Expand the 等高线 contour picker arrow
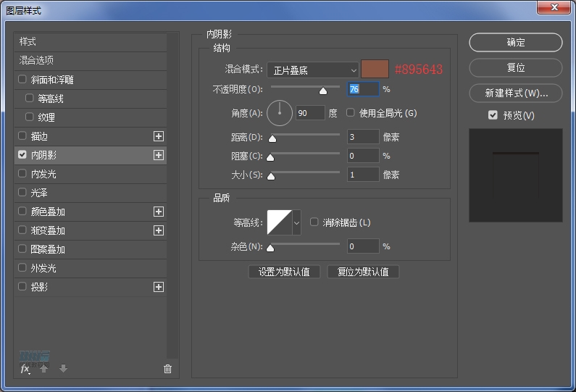This screenshot has height=392, width=576. click(296, 223)
